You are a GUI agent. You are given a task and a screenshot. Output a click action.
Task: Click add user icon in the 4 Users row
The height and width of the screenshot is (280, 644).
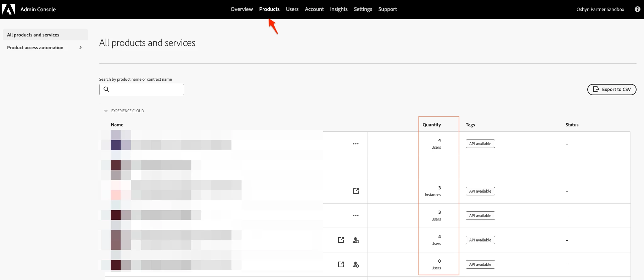click(356, 240)
